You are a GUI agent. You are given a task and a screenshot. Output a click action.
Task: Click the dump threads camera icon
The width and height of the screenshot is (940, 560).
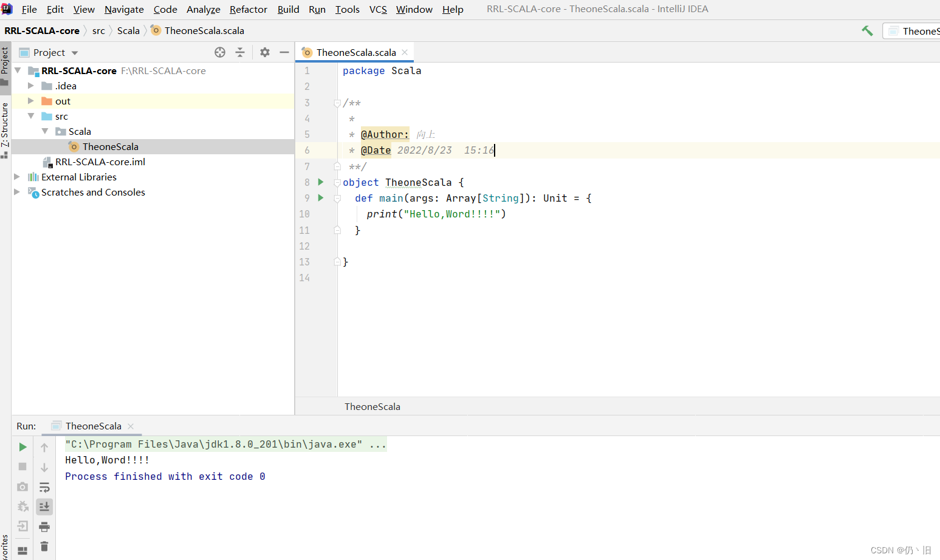22,487
